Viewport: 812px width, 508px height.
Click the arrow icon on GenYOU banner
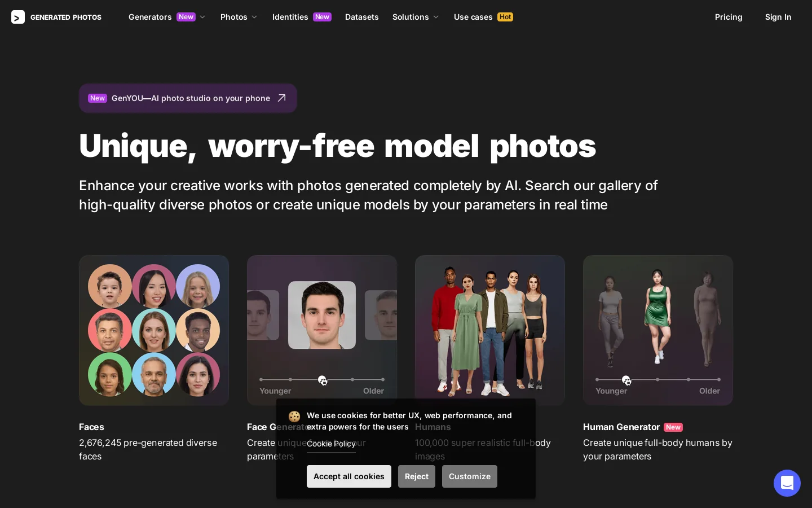coord(281,98)
